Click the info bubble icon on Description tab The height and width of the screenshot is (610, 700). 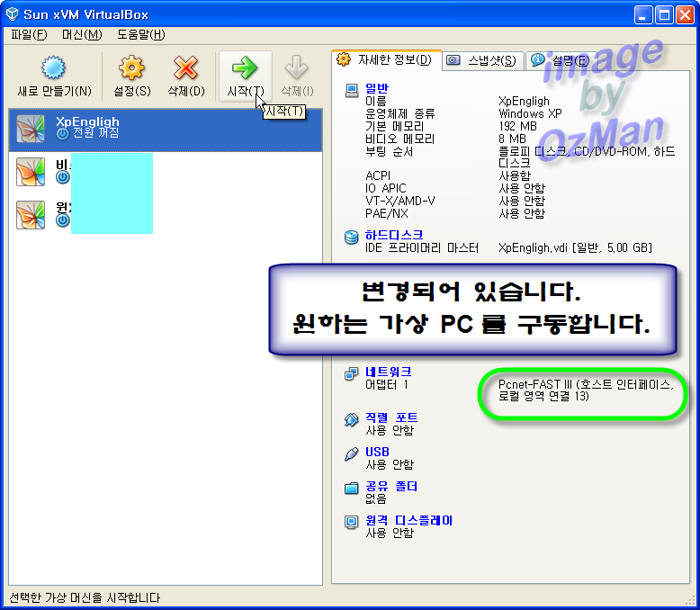[x=538, y=59]
